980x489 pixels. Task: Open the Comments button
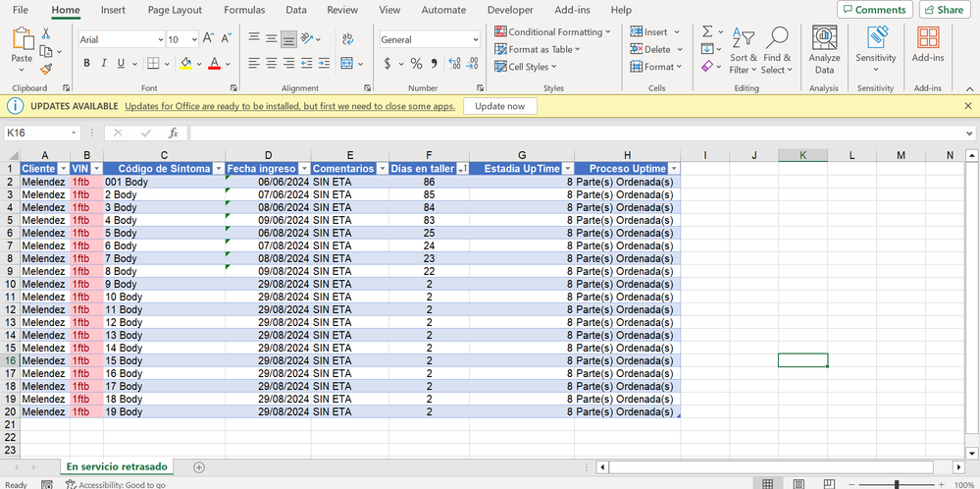[874, 10]
